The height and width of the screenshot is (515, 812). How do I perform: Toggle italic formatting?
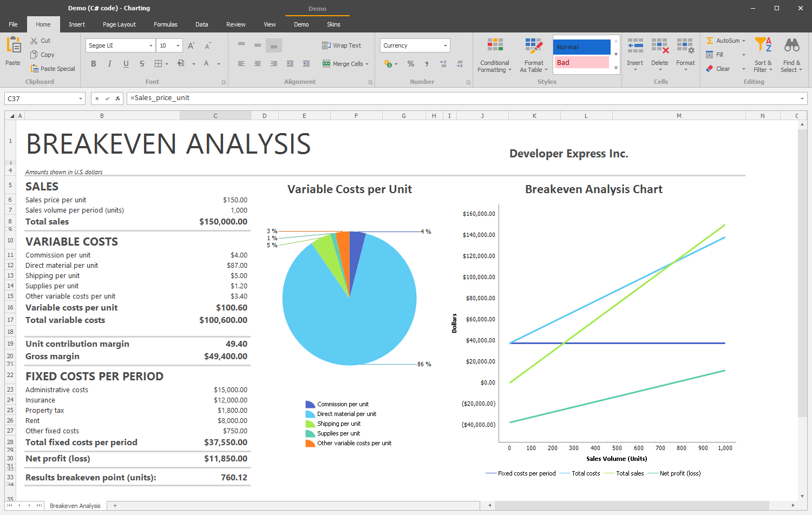[x=109, y=63]
